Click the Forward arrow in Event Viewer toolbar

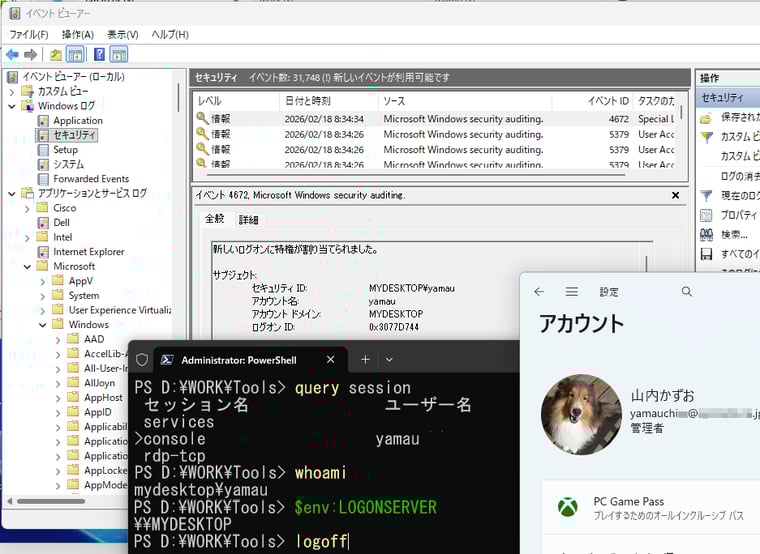tap(31, 55)
